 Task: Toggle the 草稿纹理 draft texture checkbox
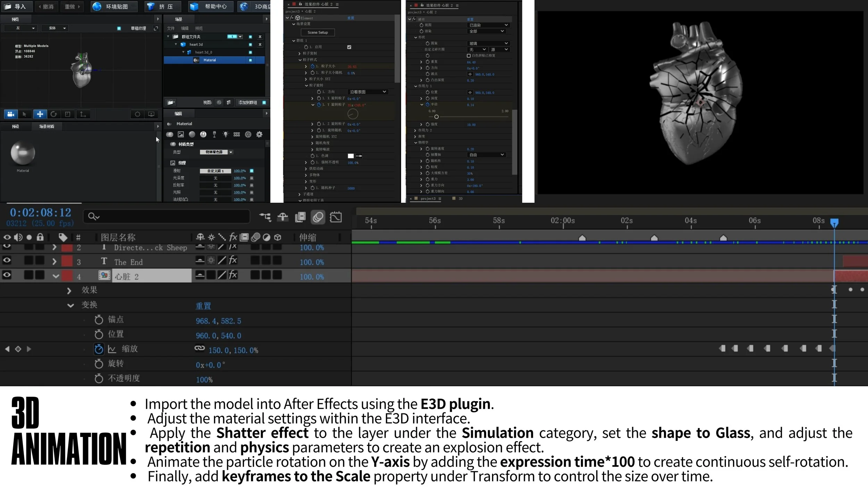click(x=119, y=28)
